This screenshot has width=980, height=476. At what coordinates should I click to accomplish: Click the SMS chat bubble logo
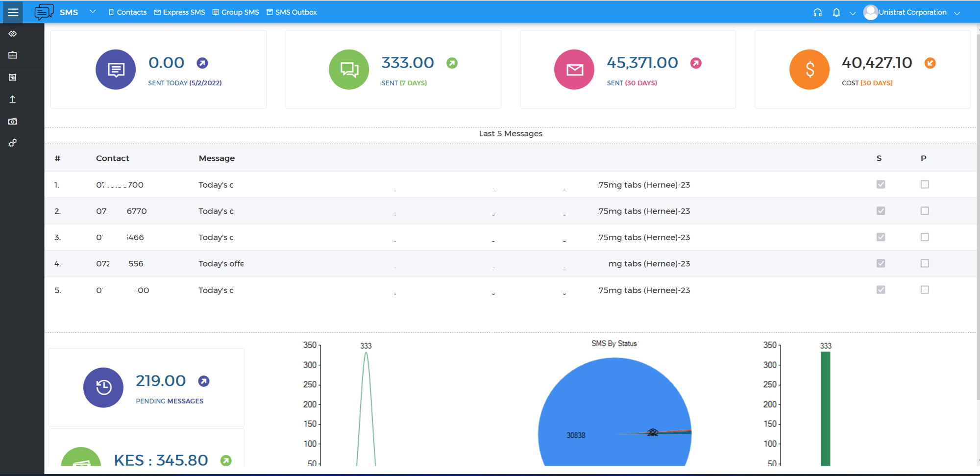click(x=44, y=12)
